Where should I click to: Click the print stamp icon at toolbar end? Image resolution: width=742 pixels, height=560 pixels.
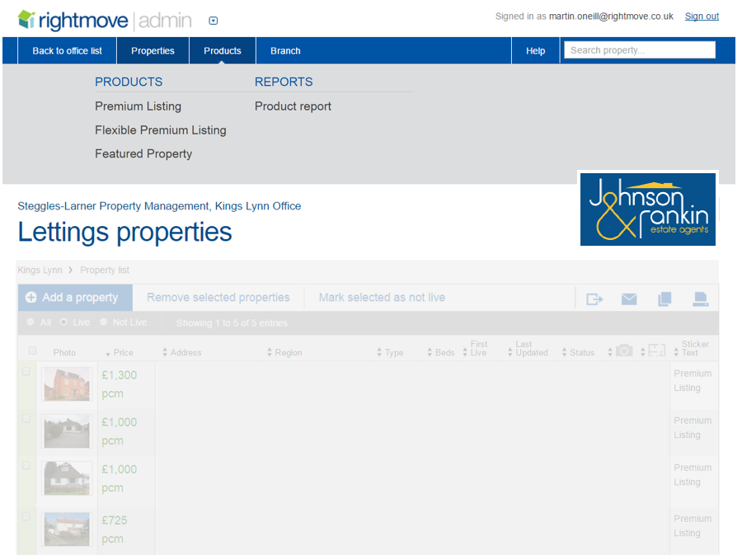point(700,299)
